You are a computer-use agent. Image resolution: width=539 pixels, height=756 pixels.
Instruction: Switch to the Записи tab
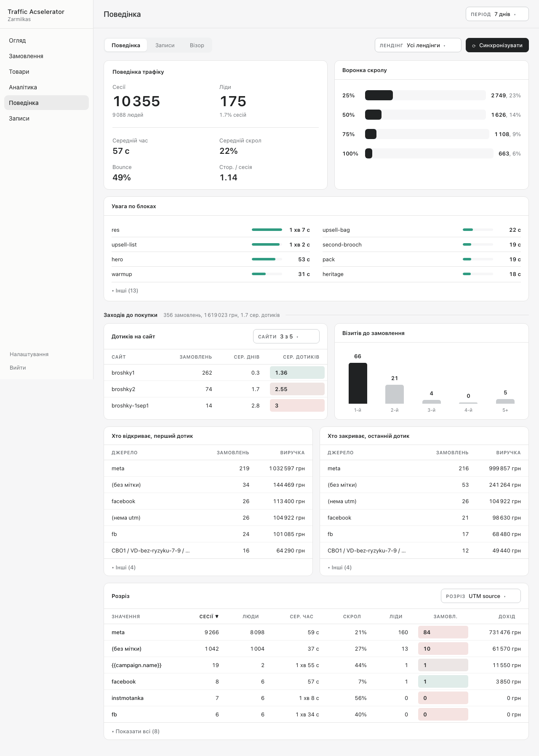(x=165, y=46)
